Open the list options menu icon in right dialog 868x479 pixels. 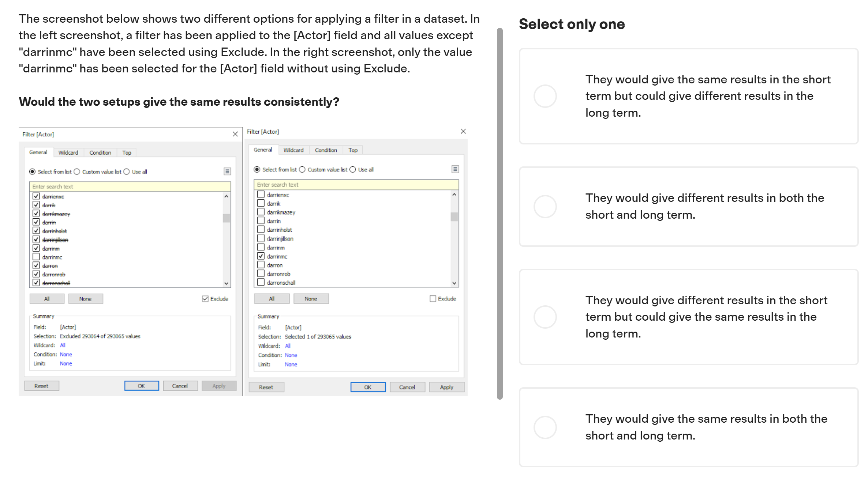(x=455, y=169)
